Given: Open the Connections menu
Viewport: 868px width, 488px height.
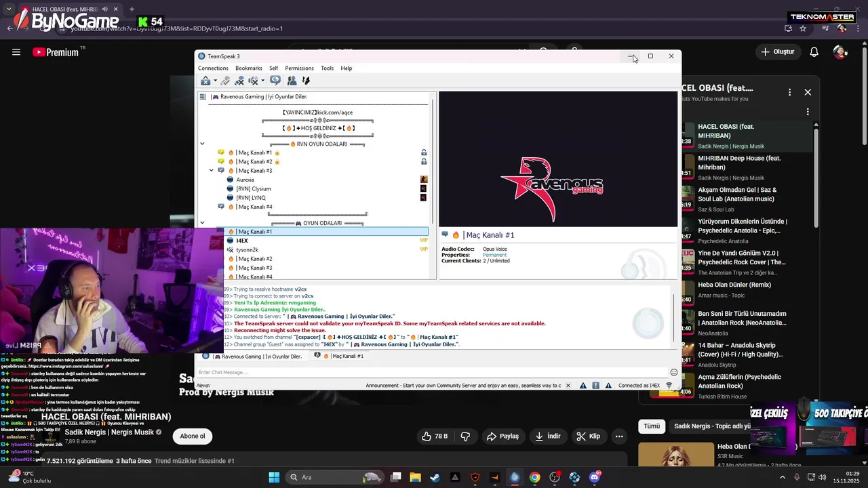Looking at the screenshot, I should [x=213, y=68].
